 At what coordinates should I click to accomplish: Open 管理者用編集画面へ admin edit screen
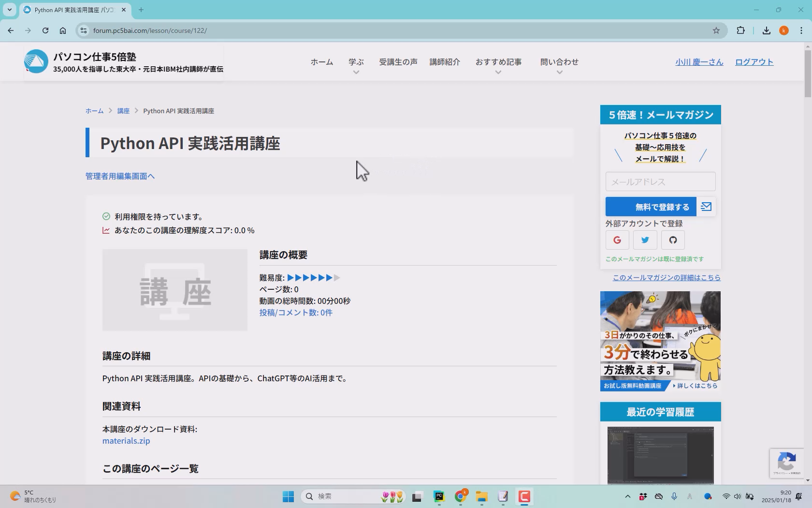click(120, 176)
